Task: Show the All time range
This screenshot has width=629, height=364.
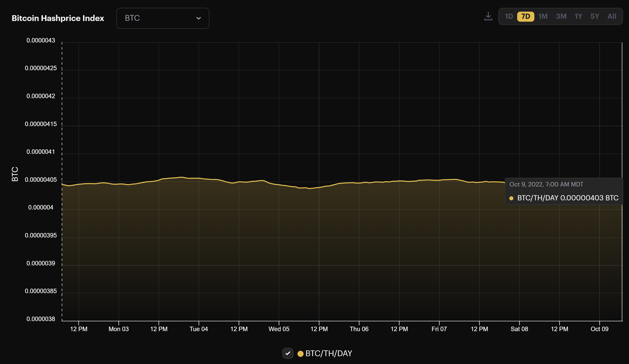Action: point(612,17)
